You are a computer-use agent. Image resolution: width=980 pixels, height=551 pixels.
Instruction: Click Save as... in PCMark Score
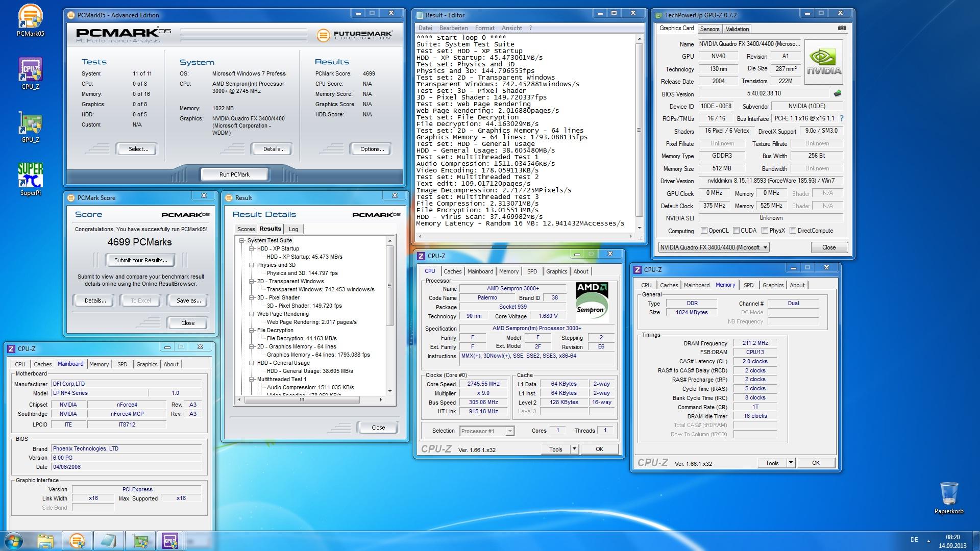tap(188, 300)
